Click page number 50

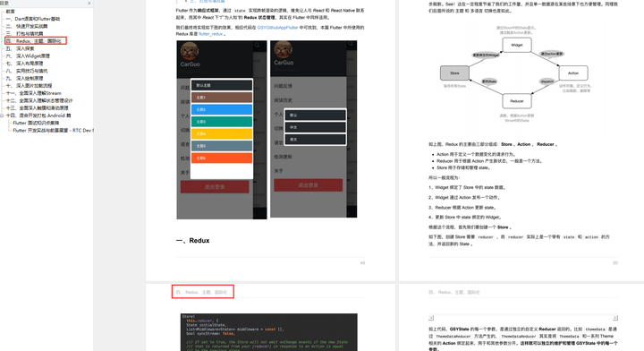[x=615, y=263]
